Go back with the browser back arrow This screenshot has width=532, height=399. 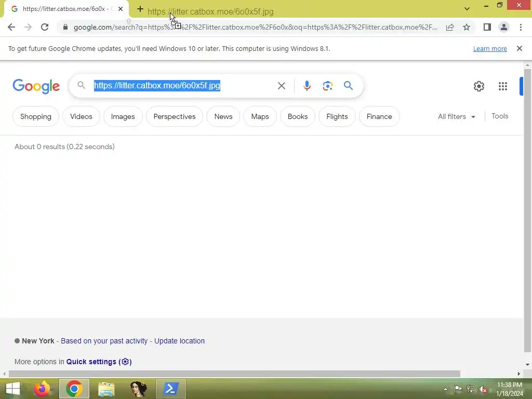(x=11, y=27)
